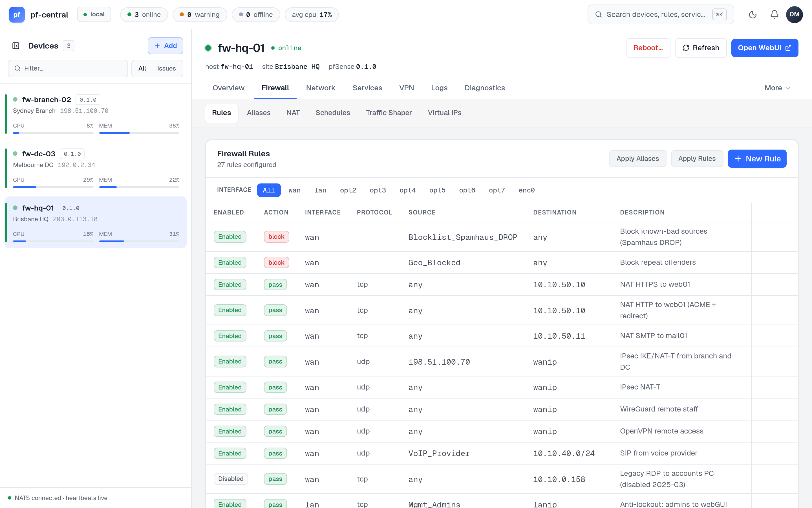
Task: Show All devices filter
Action: coord(142,68)
